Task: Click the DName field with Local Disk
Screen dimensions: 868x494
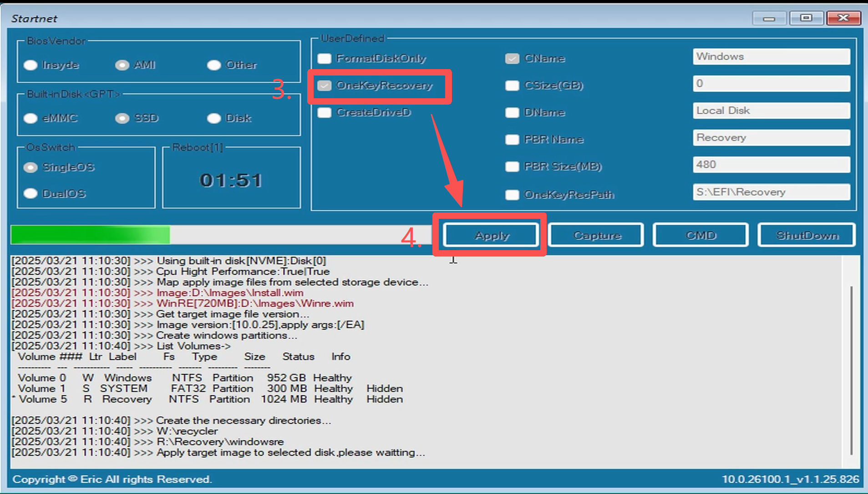Action: coord(772,111)
